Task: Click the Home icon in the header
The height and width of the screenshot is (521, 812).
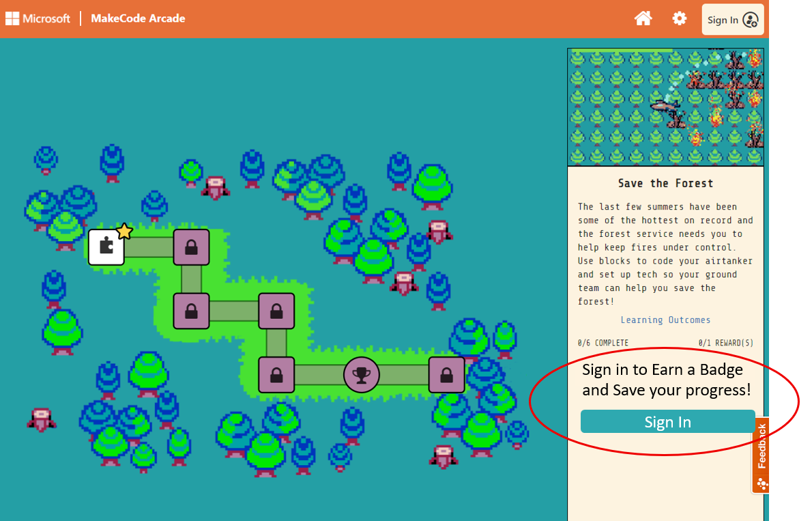Action: coord(643,18)
